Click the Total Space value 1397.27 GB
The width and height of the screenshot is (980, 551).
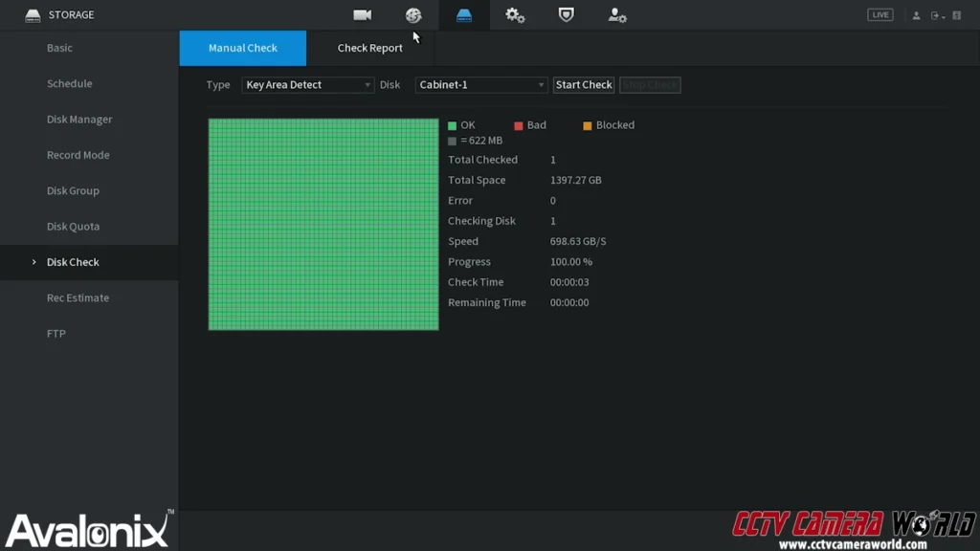tap(575, 180)
